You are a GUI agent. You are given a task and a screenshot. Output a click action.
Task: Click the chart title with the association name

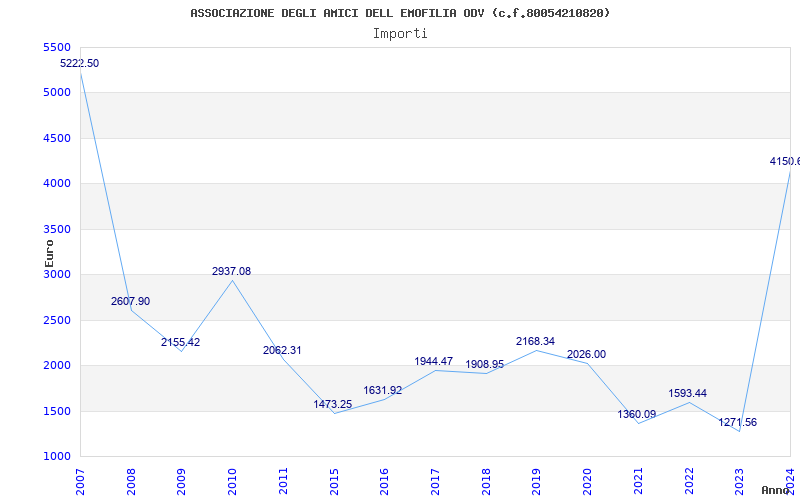[400, 13]
